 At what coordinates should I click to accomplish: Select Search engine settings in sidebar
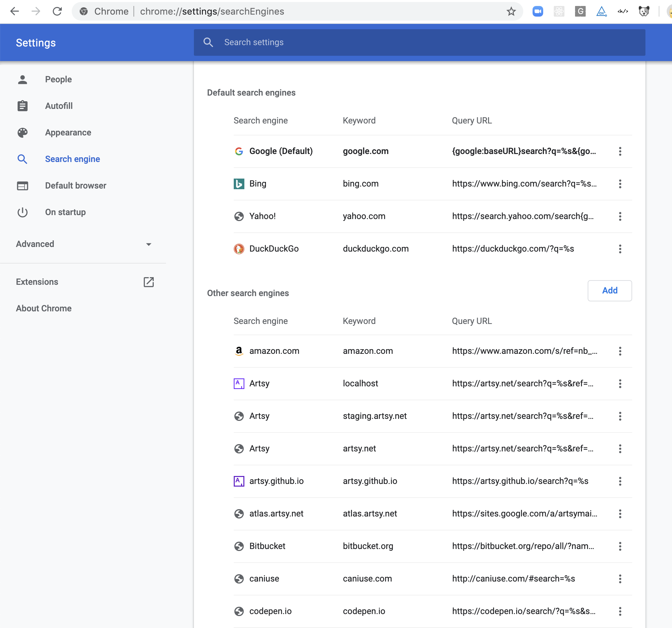click(x=72, y=159)
